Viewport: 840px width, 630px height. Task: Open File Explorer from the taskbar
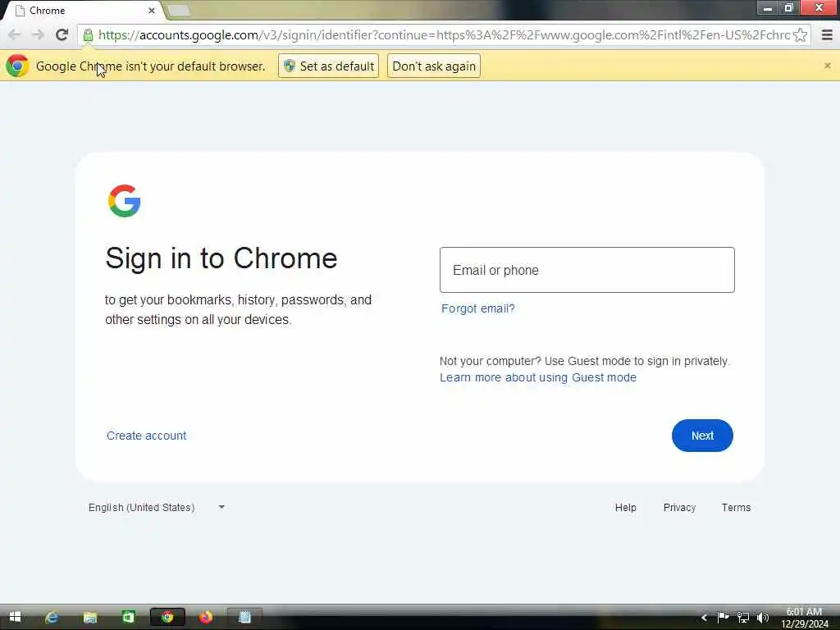[90, 617]
